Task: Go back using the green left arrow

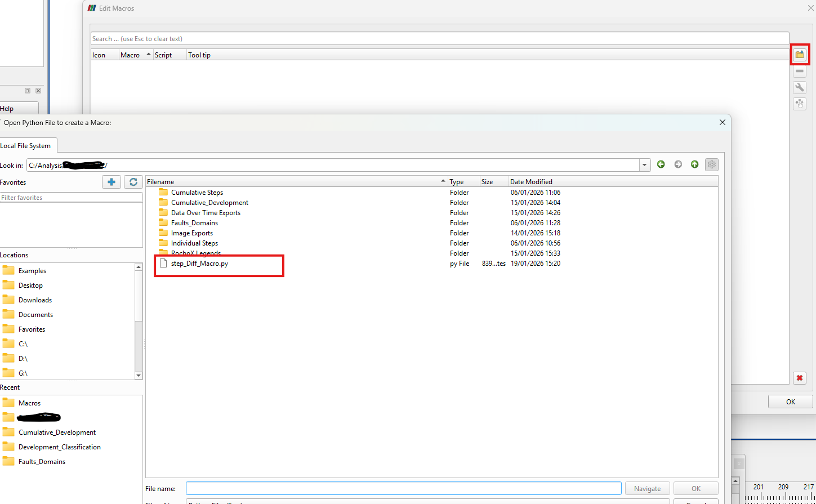Action: [661, 164]
